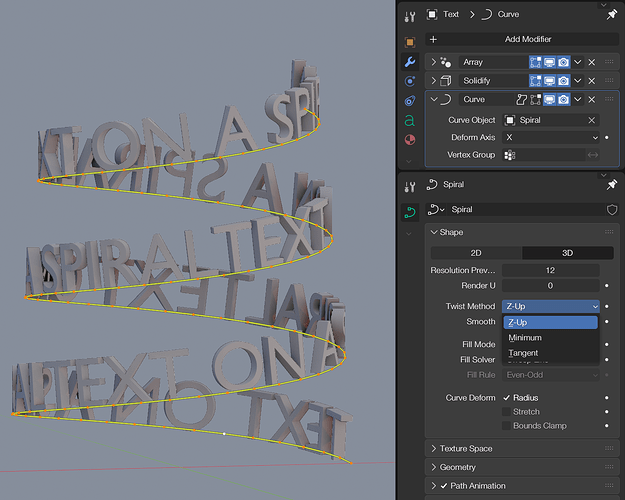The image size is (625, 500).
Task: Invert the vertex group influence arrows
Action: coord(593,155)
